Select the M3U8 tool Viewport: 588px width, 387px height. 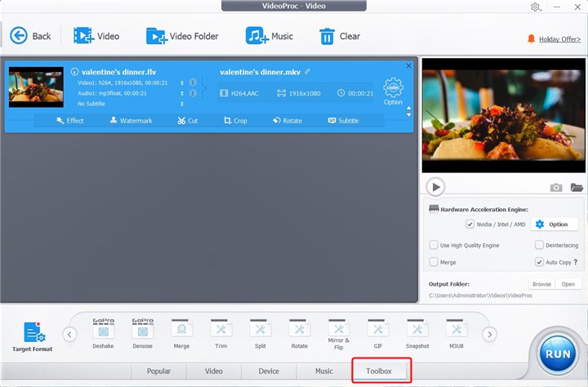(457, 333)
